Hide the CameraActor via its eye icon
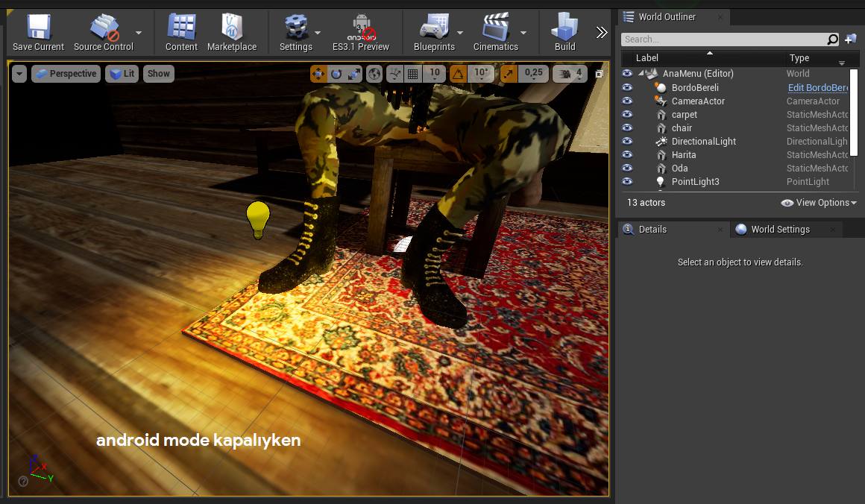The image size is (865, 504). click(627, 101)
